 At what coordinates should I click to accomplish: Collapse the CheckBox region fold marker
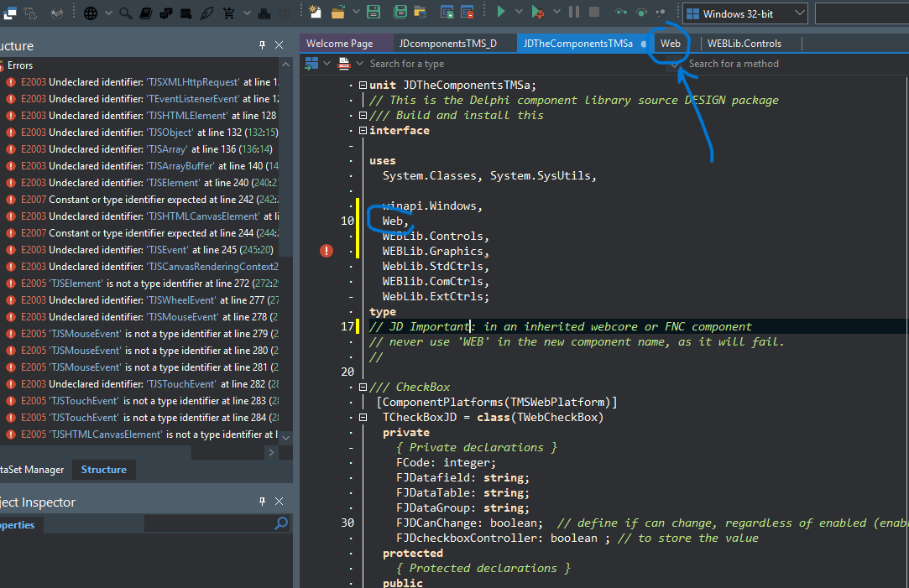click(363, 387)
